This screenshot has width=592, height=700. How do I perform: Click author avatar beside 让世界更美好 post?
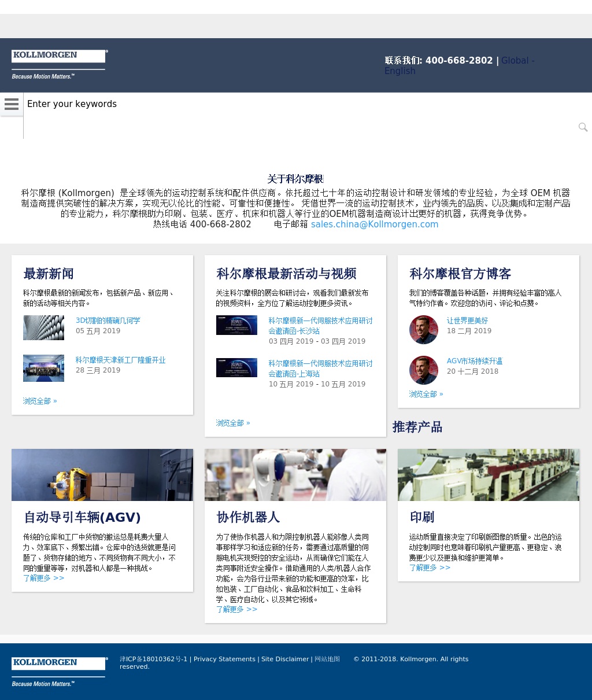coord(424,330)
